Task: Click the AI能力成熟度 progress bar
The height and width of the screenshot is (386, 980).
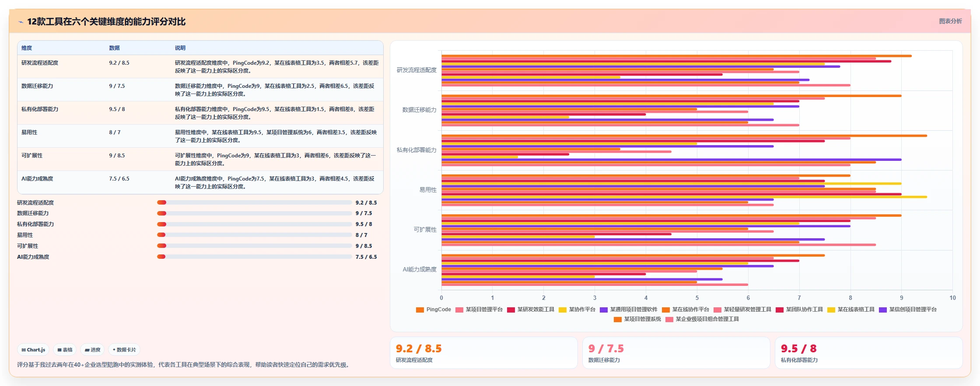Action: click(x=255, y=257)
